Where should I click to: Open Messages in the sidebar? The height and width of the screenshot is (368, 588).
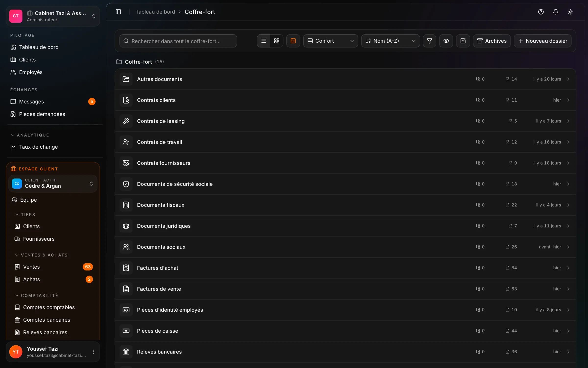coord(53,102)
